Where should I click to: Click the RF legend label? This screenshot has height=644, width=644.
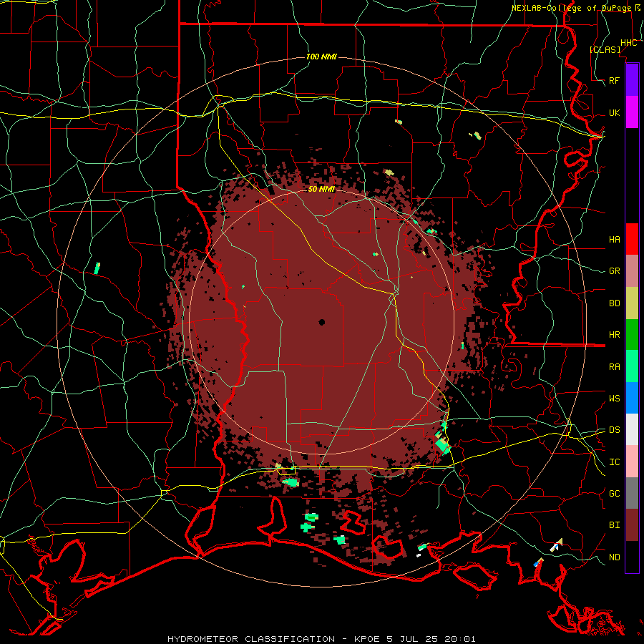click(x=614, y=80)
